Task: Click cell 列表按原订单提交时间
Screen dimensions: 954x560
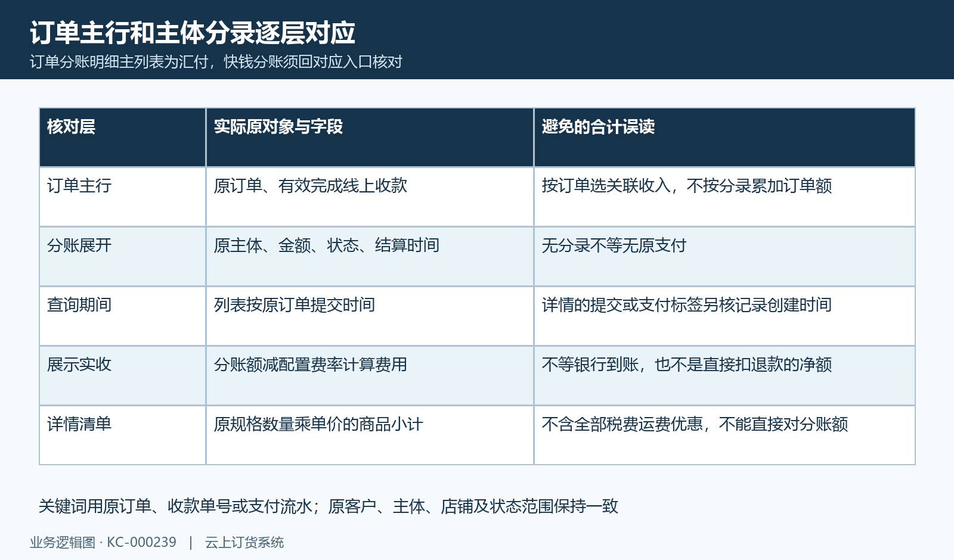Action: coord(370,316)
